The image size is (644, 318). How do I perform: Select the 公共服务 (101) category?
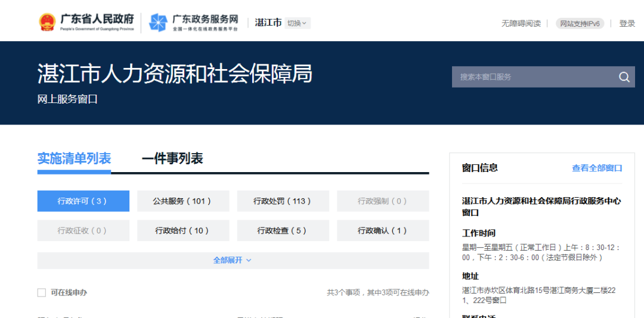pyautogui.click(x=182, y=201)
